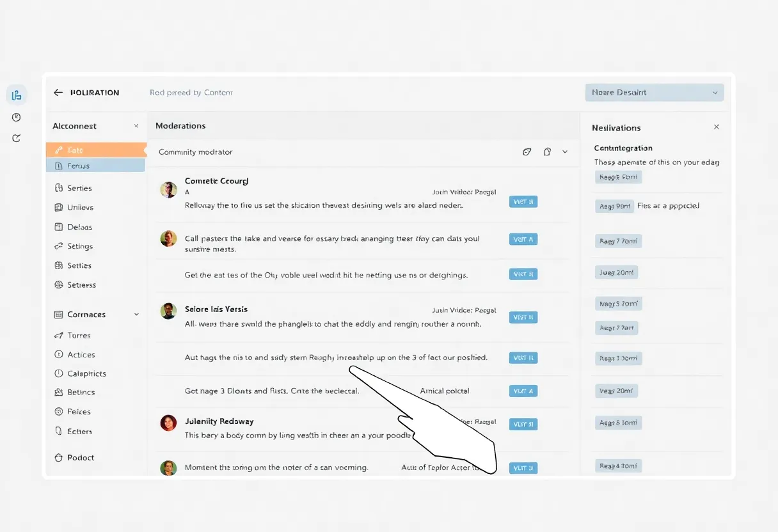Open the Noare Desairit dropdown
The image size is (778, 532).
(655, 93)
